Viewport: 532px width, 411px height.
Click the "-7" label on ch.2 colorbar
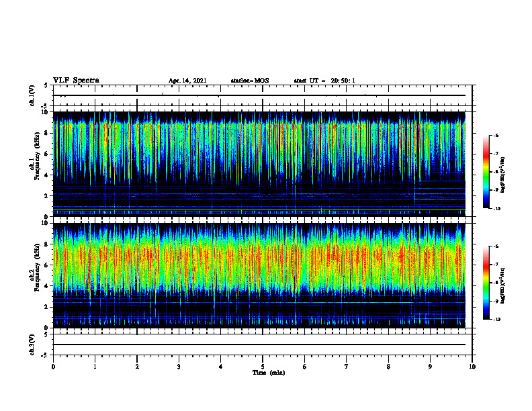(496, 265)
